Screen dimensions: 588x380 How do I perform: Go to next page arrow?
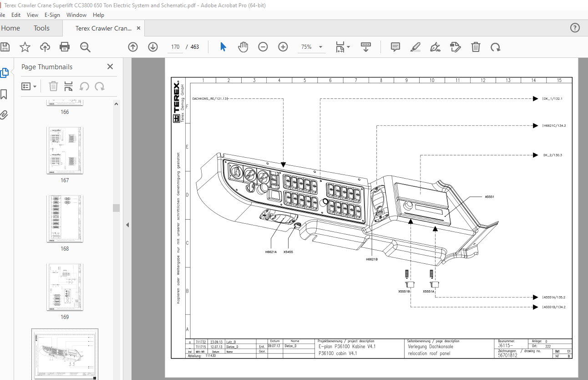pos(153,47)
